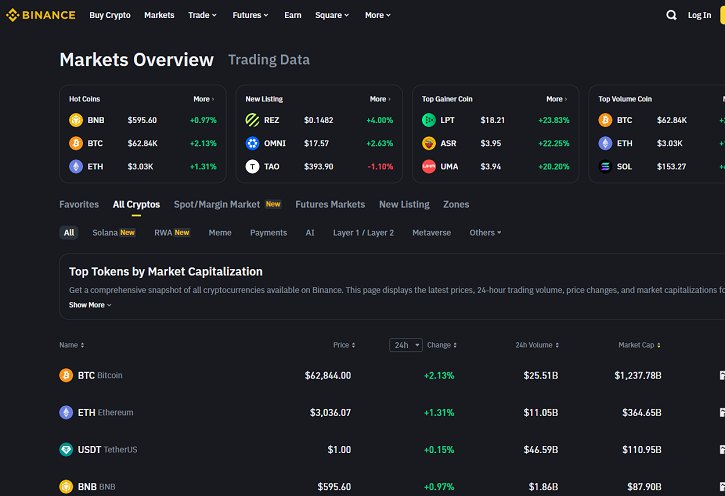The height and width of the screenshot is (496, 725).
Task: Click the TetherUS icon in the table row
Action: point(66,449)
